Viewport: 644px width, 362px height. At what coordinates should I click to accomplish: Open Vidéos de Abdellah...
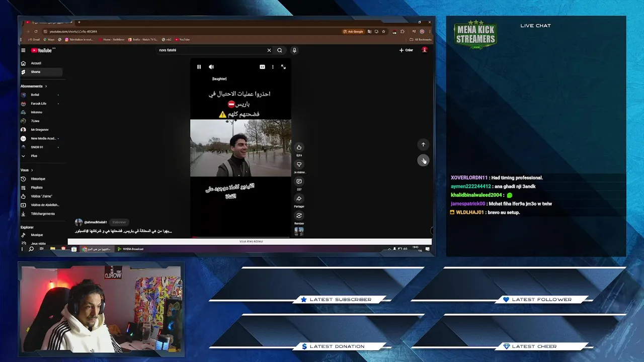(x=40, y=205)
